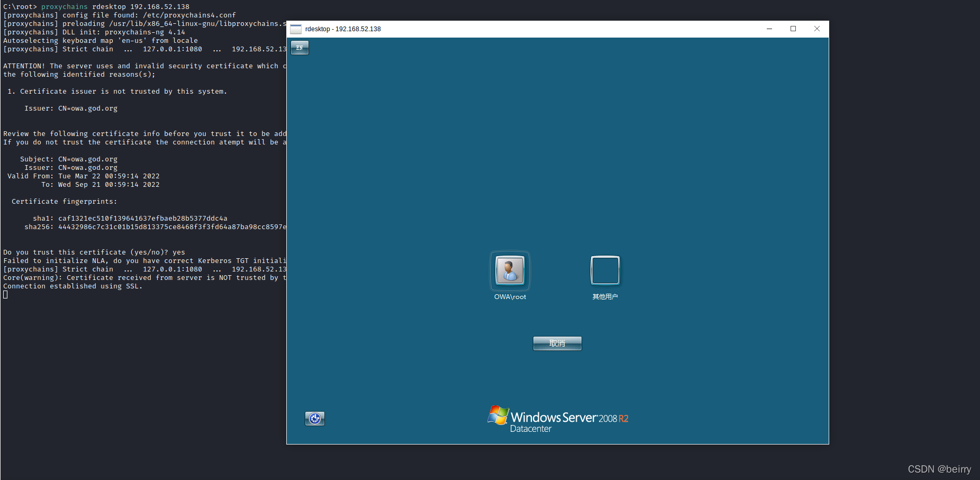Close the rdesktop window
980x480 pixels.
(x=817, y=29)
